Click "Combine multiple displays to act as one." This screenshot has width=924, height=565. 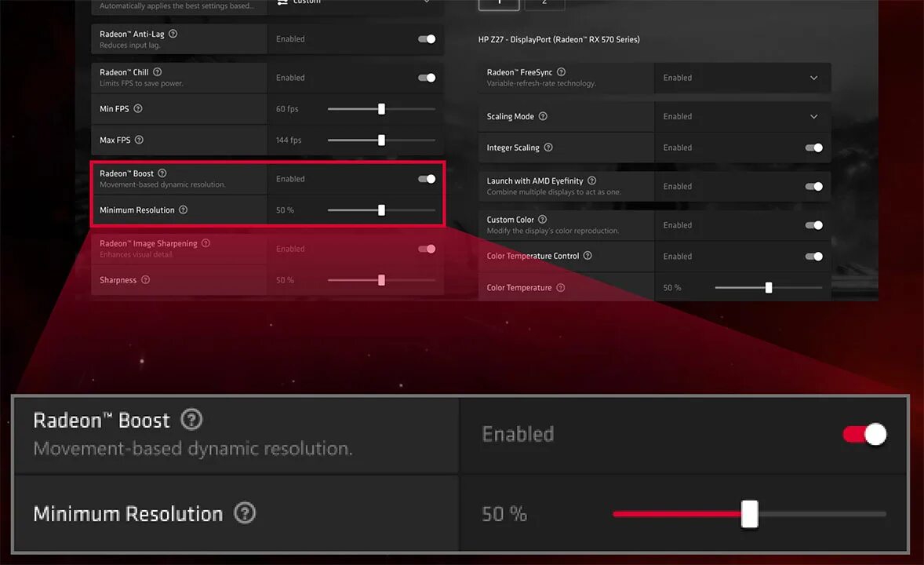point(554,192)
